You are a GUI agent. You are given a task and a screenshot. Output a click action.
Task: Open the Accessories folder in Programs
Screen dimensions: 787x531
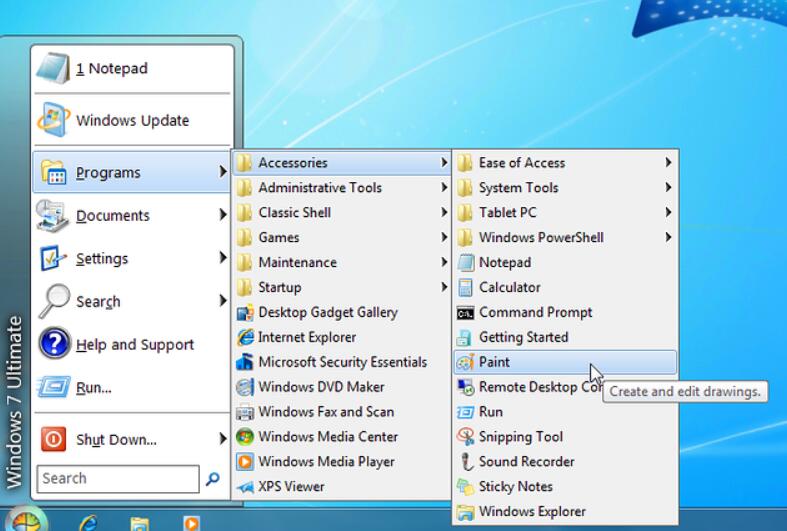[341, 163]
